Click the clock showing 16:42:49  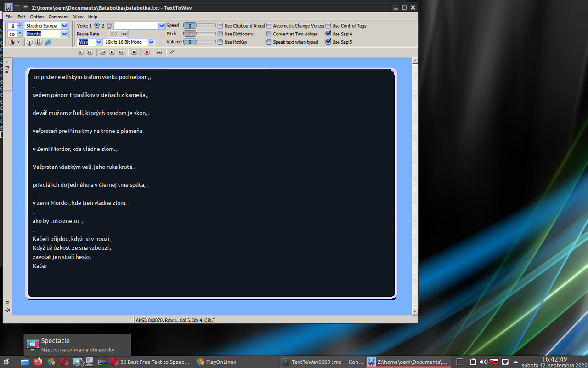[554, 359]
